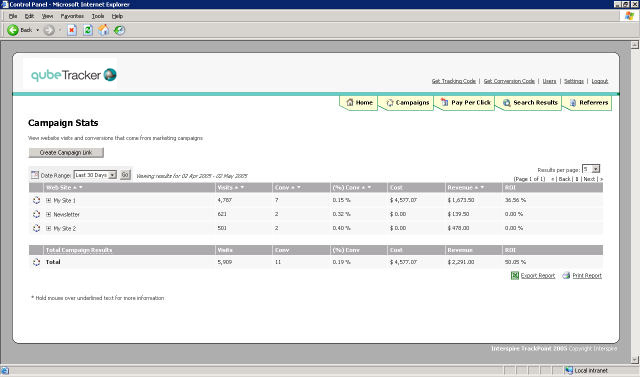This screenshot has height=377, width=640.
Task: Click the Export Report link
Action: (x=538, y=276)
